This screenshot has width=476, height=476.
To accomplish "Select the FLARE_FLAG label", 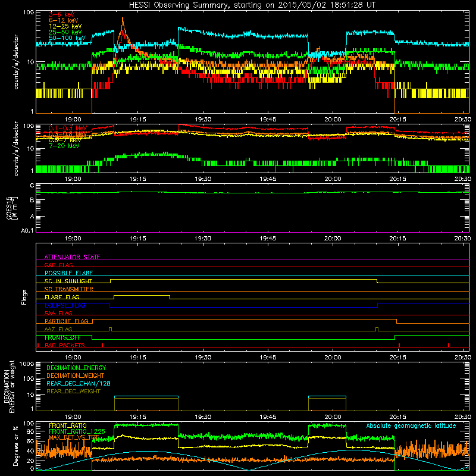I will point(62,297).
